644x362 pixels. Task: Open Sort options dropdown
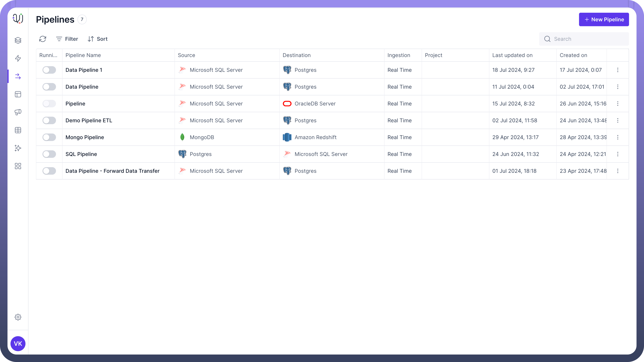pos(98,39)
